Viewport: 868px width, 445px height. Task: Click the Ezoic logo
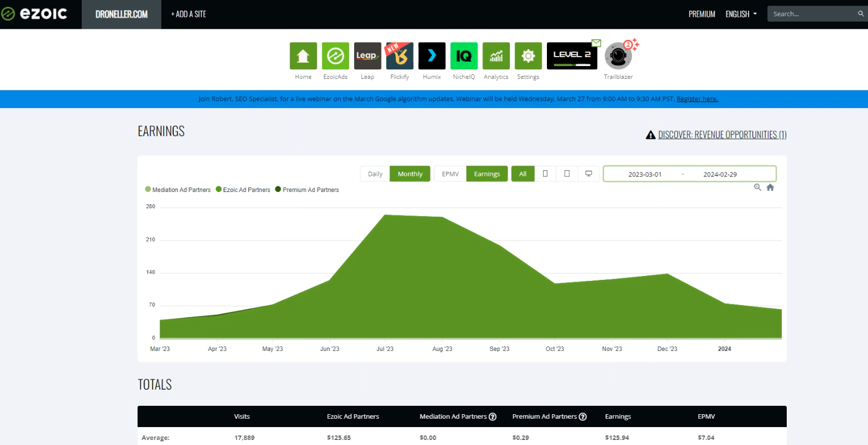tap(34, 13)
